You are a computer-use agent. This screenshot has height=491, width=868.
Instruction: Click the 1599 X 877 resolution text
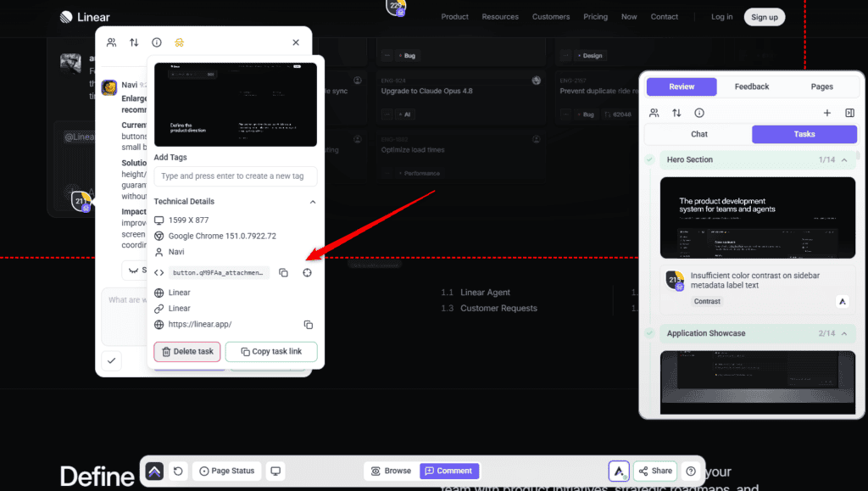click(x=188, y=220)
